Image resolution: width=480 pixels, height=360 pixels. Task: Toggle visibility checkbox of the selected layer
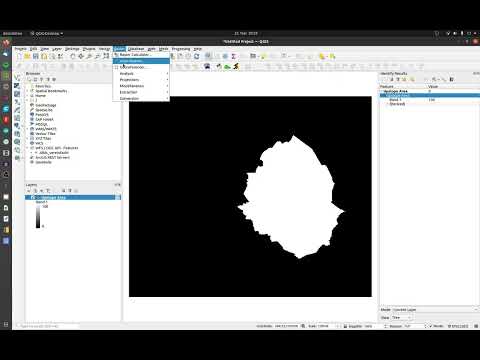coord(33,198)
